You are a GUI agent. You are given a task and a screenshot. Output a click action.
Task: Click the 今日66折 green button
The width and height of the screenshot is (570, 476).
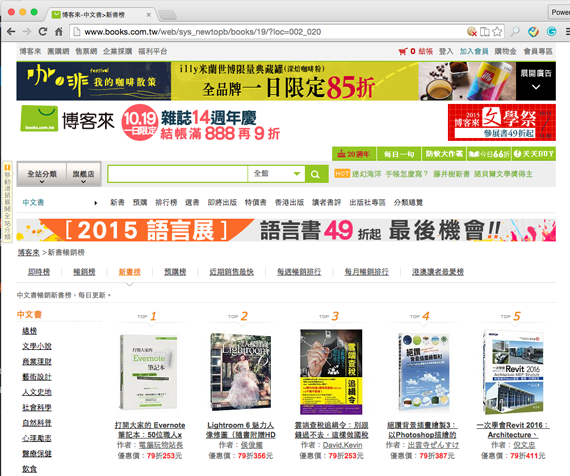coord(489,154)
